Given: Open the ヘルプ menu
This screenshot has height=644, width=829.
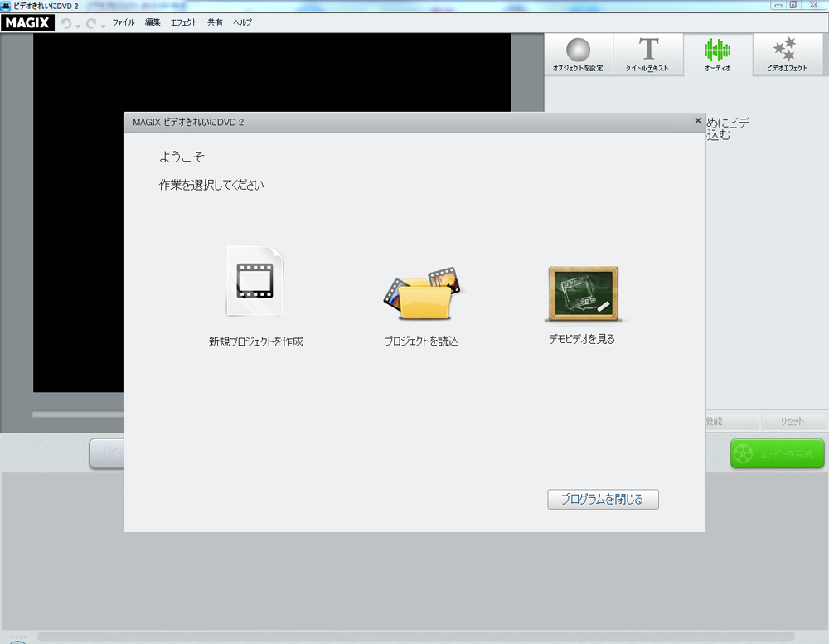Looking at the screenshot, I should coord(242,22).
